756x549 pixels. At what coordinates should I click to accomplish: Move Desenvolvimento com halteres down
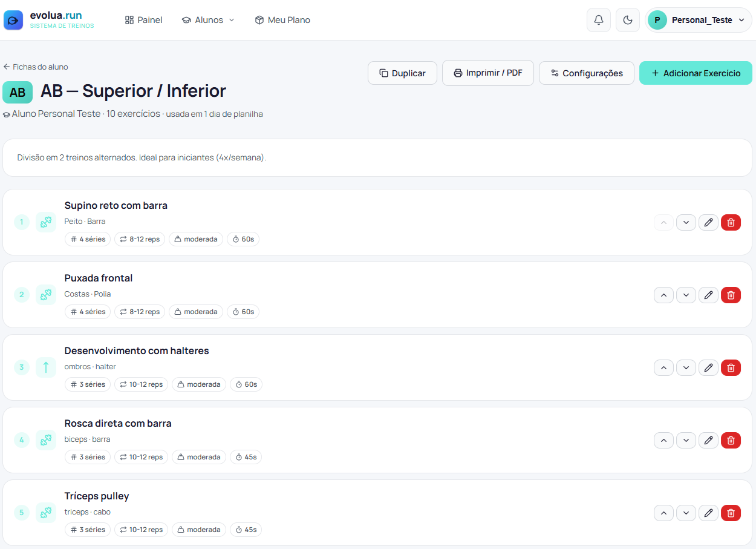[686, 367]
